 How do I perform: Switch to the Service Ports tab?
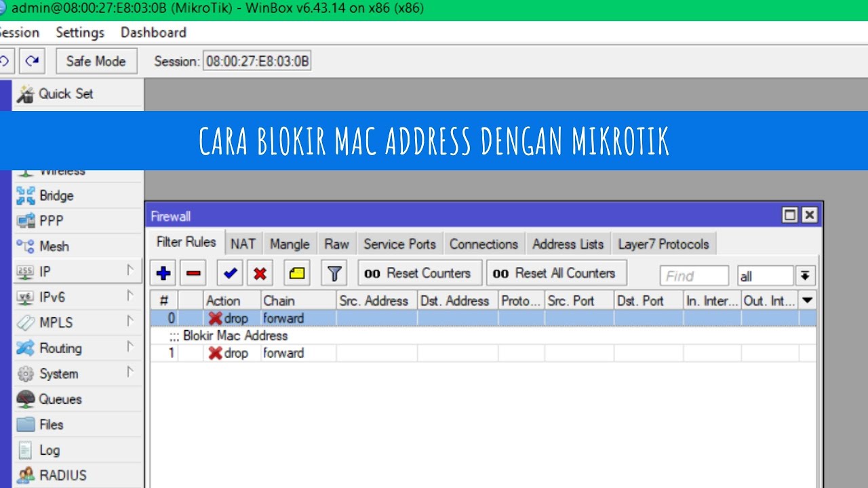pyautogui.click(x=399, y=244)
